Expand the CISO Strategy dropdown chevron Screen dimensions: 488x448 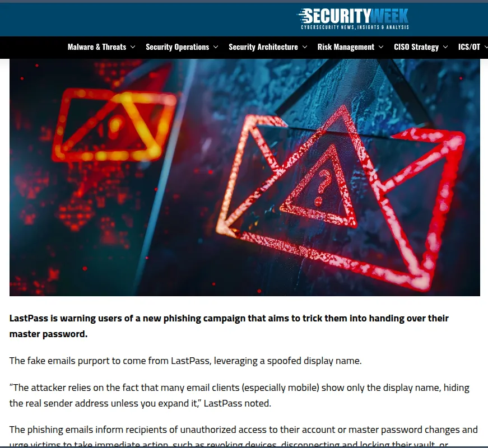[445, 47]
